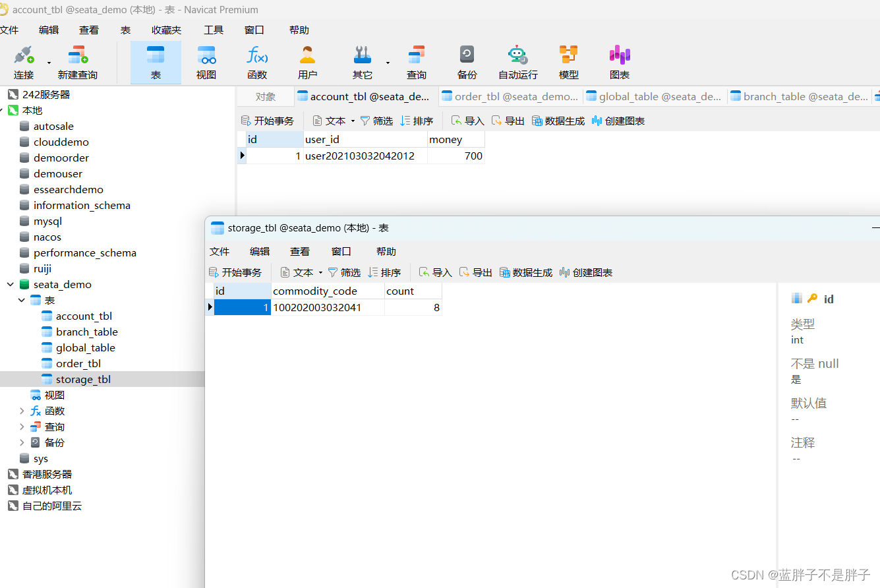Screen dimensions: 880x588
Task: Click 排序 sort in account_tbl toolbar
Action: [417, 121]
